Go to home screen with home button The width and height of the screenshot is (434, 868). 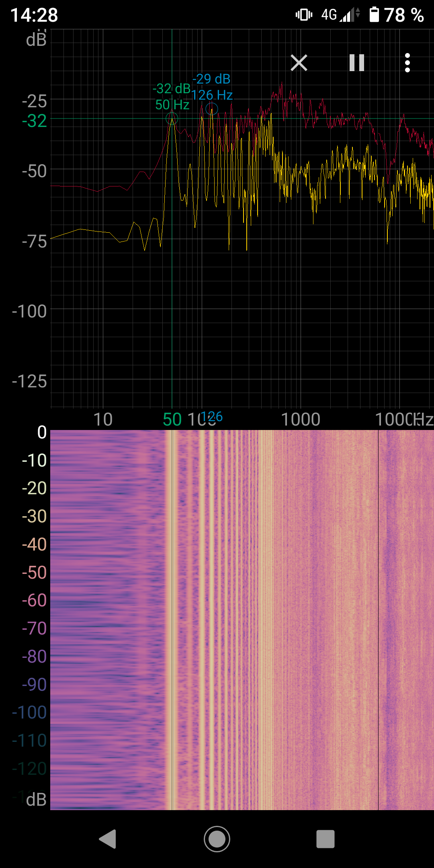tap(217, 839)
